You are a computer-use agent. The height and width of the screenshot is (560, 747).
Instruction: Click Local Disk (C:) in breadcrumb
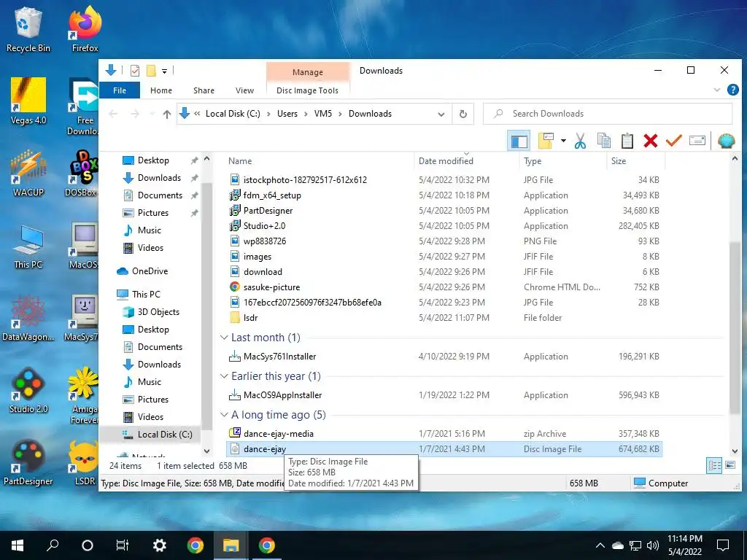233,114
